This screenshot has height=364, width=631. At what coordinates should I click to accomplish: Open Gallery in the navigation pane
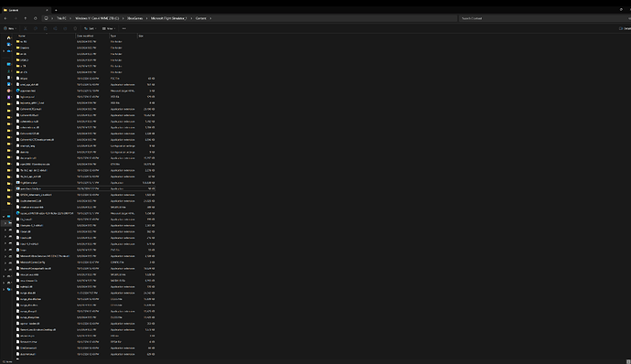(x=8, y=44)
